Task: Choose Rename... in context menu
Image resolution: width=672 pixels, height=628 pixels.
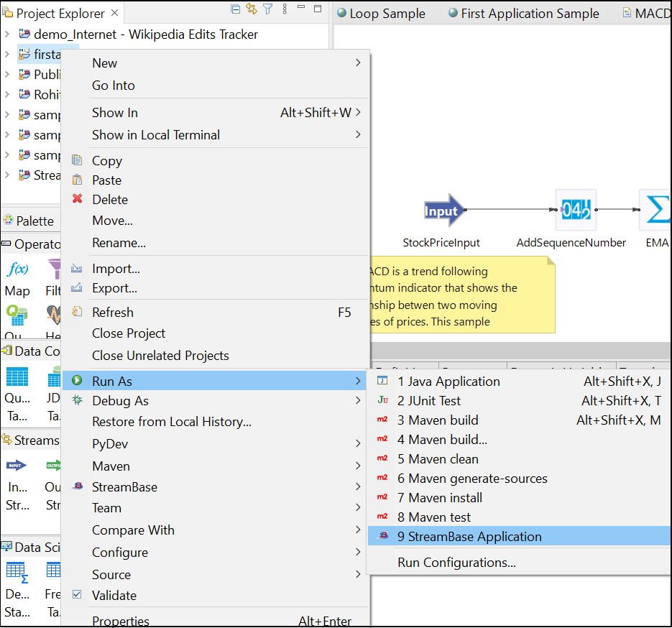Action: 216,243
